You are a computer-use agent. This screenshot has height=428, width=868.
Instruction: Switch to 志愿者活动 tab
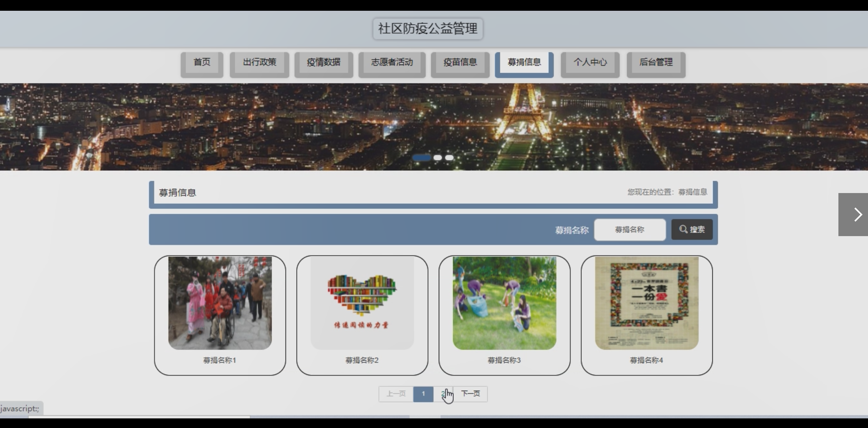point(392,63)
